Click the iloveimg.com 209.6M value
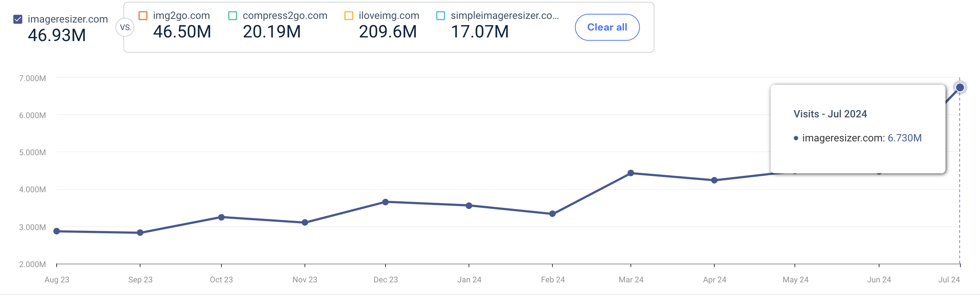 388,32
